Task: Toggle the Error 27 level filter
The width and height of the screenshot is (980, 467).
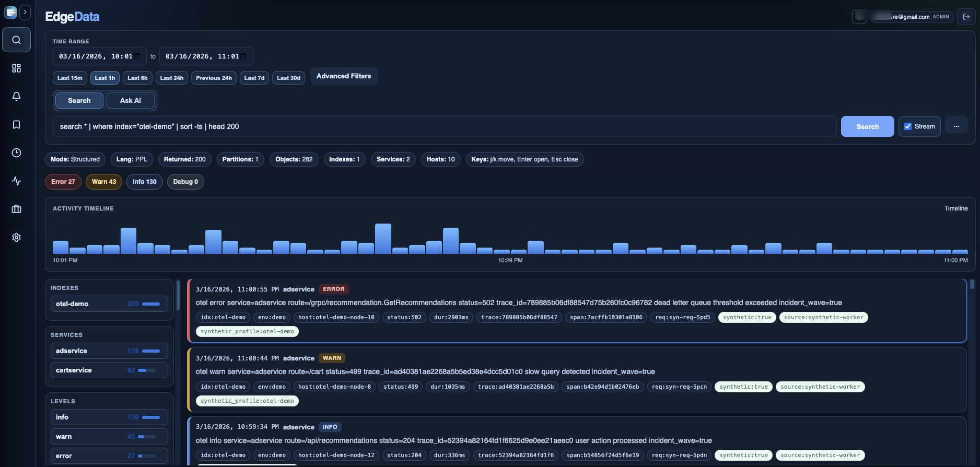Action: click(63, 182)
